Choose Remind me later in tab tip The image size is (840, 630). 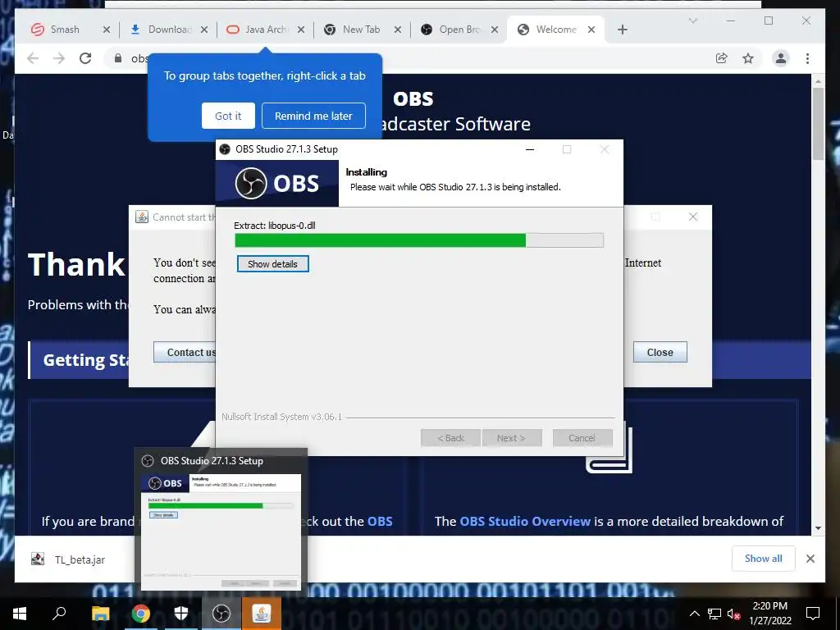coord(313,116)
